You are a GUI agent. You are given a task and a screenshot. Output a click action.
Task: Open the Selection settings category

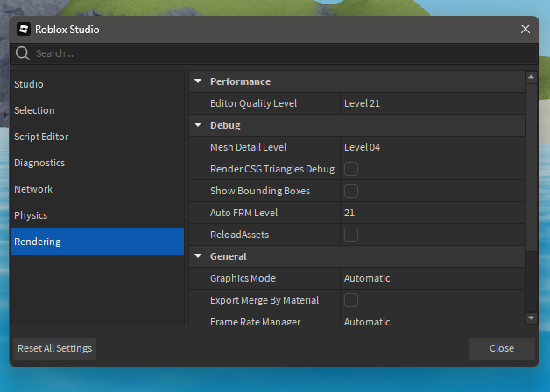(97, 110)
